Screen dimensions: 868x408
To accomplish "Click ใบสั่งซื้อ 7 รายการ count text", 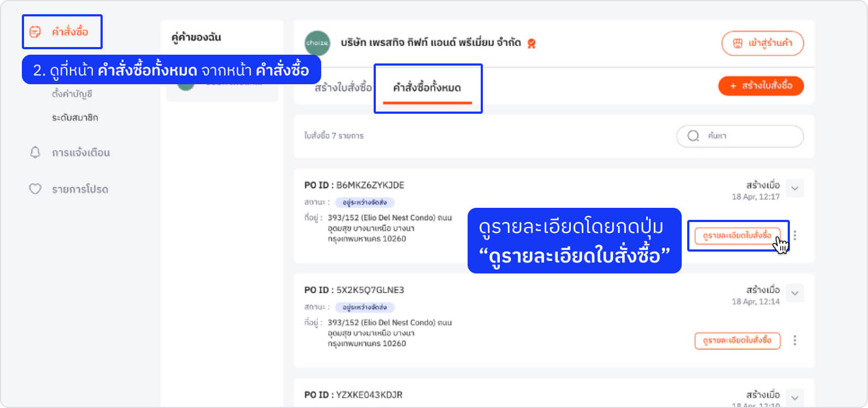I will coord(334,136).
